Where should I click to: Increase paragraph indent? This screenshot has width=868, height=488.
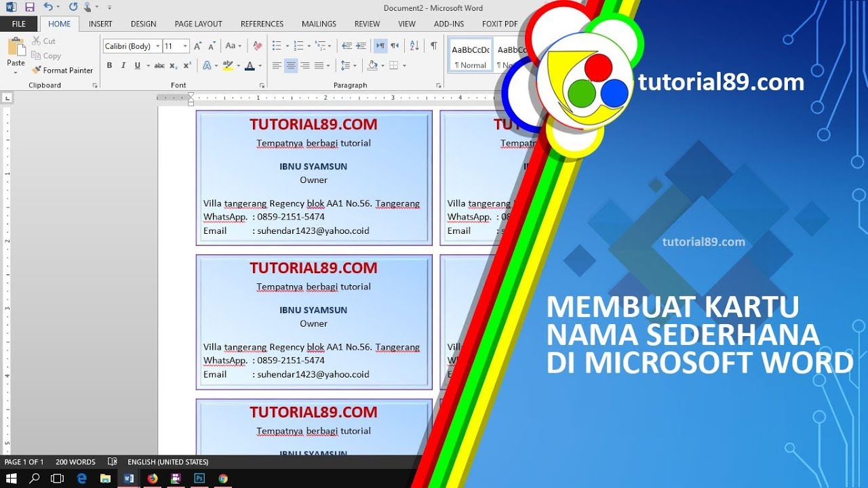(361, 46)
